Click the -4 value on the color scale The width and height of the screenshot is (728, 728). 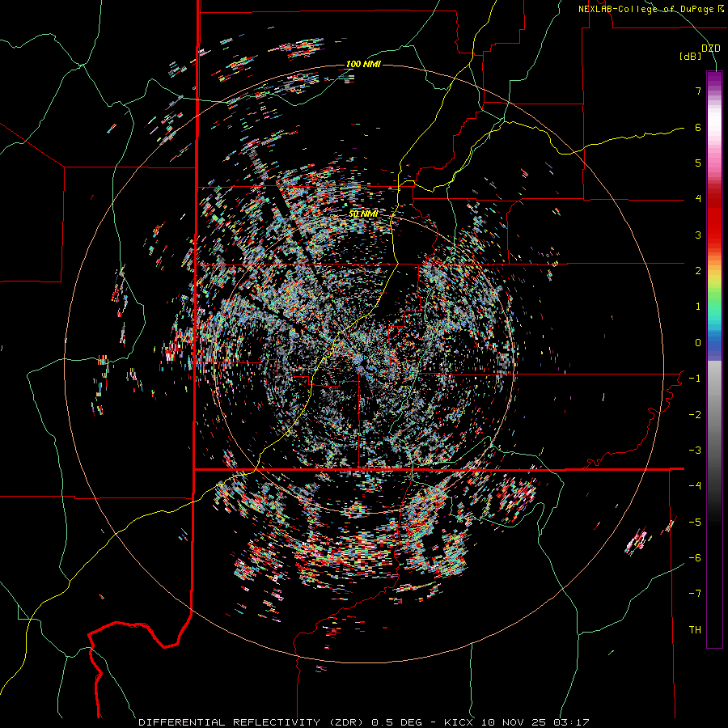pos(695,486)
